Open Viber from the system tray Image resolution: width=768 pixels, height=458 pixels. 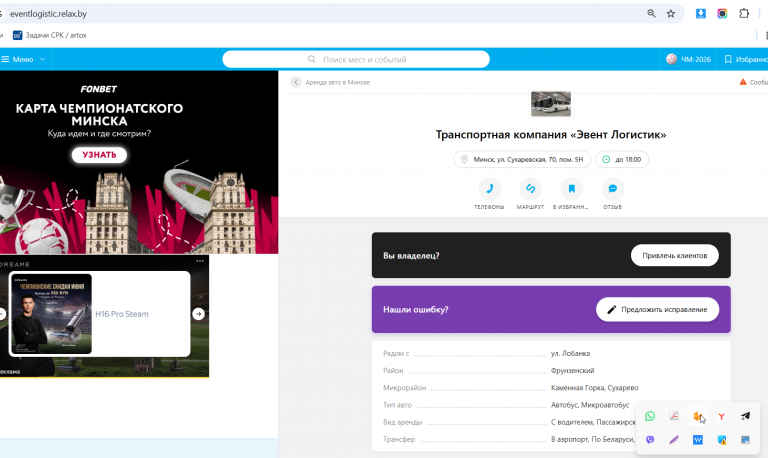[x=650, y=440]
